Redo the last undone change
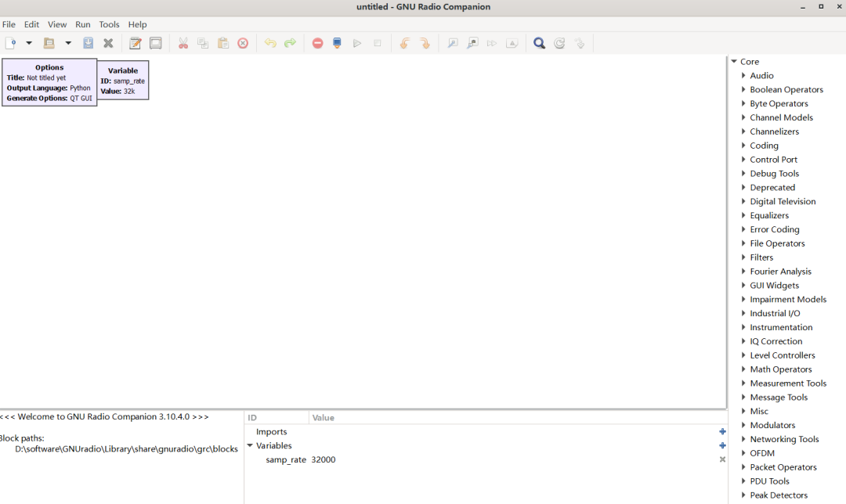 [x=290, y=43]
